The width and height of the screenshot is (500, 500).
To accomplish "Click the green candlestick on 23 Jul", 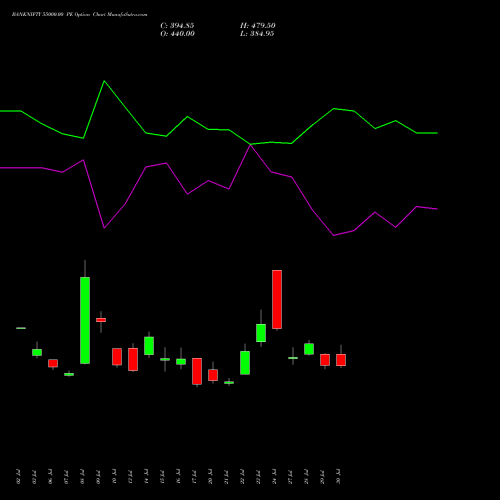I will (x=261, y=333).
